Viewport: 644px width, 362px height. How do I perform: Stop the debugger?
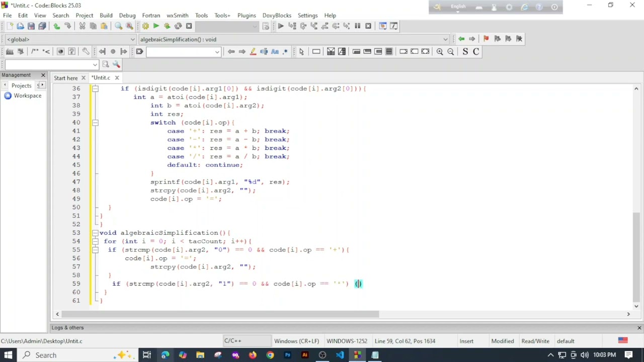click(x=368, y=26)
